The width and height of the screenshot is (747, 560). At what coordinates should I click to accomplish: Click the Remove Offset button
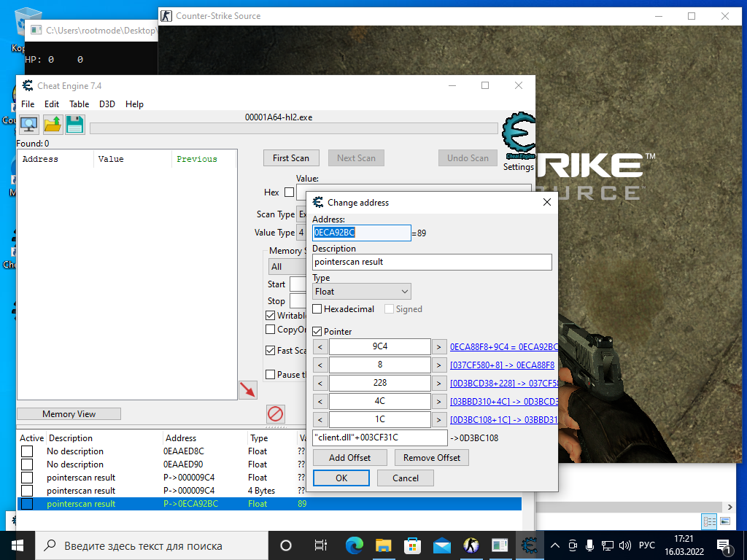(x=432, y=458)
